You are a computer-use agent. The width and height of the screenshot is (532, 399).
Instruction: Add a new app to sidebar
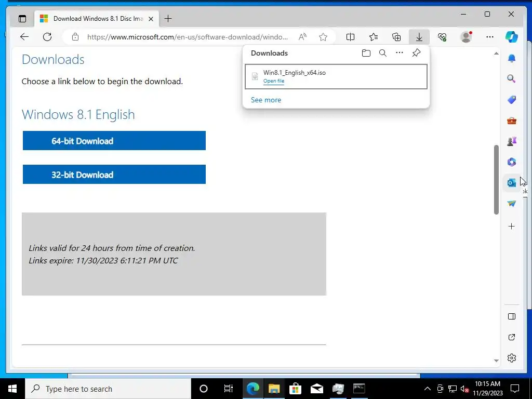click(x=512, y=227)
